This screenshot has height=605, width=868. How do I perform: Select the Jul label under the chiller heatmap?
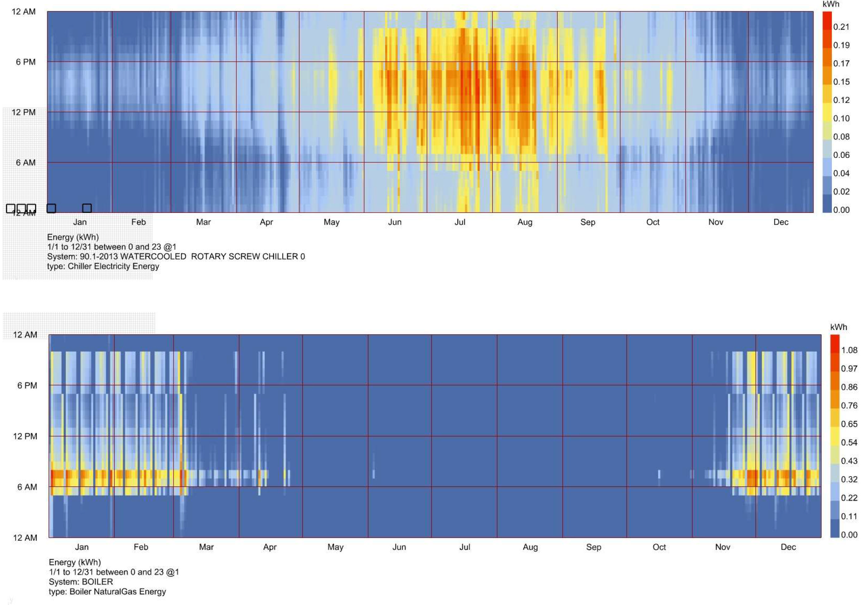(x=460, y=222)
